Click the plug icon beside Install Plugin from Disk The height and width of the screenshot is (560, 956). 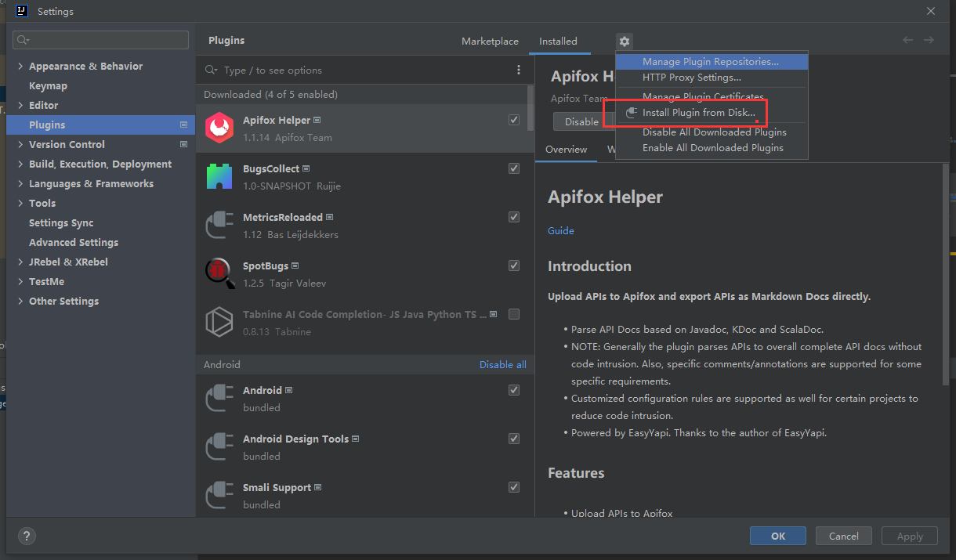coord(632,113)
